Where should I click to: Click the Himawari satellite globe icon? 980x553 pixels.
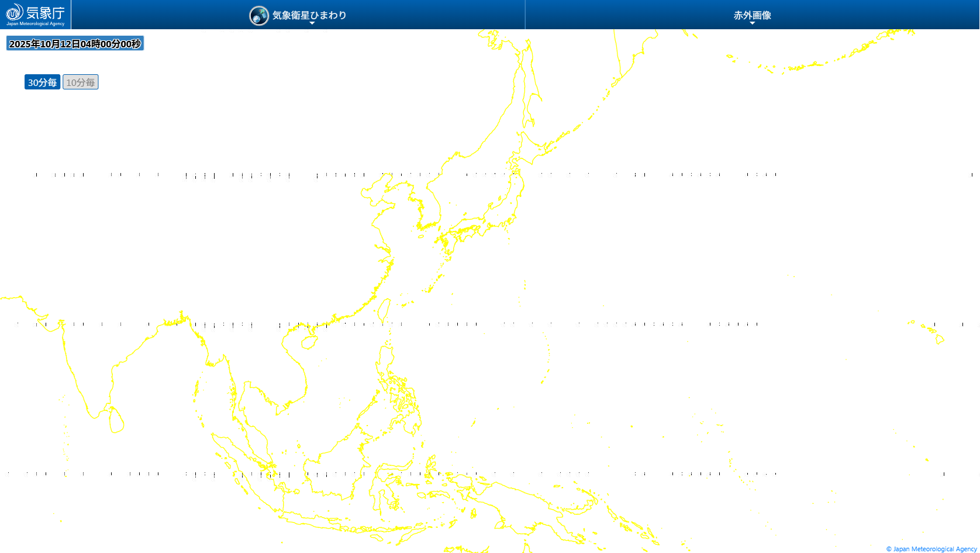pyautogui.click(x=258, y=16)
